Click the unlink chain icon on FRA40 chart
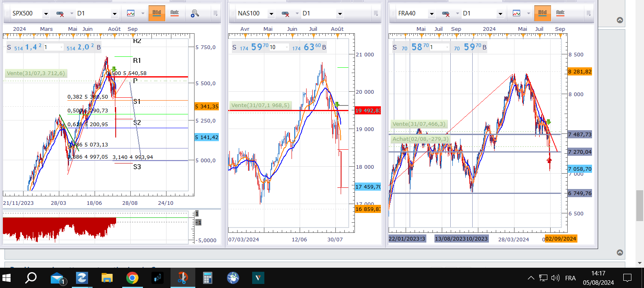The width and height of the screenshot is (644, 288). tap(446, 13)
